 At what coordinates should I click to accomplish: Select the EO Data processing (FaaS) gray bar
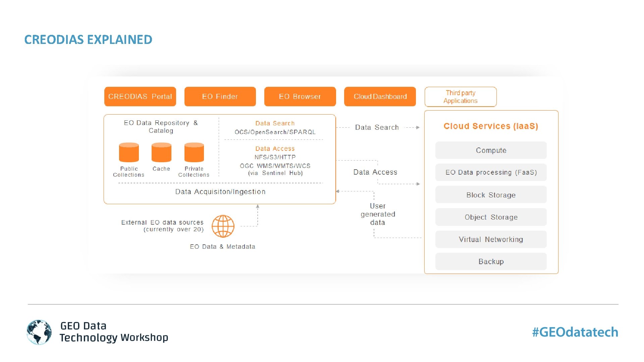(491, 172)
